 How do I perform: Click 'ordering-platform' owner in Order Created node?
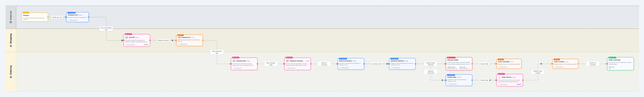tap(559, 67)
